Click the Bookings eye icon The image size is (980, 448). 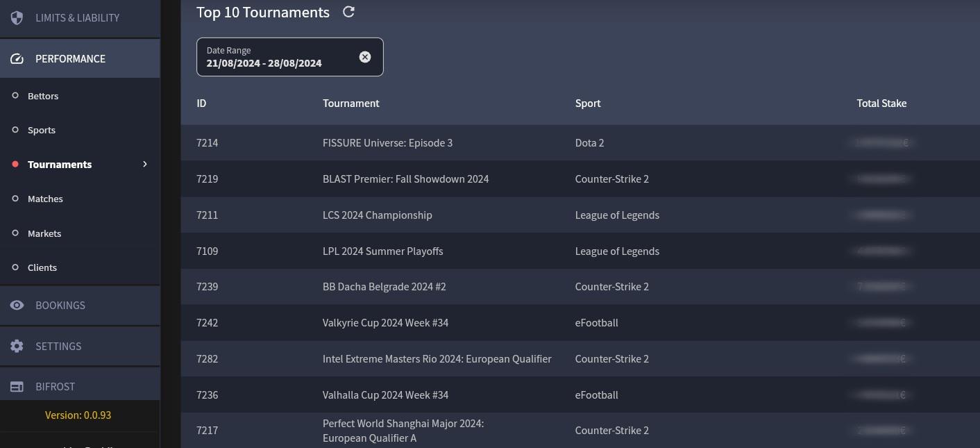coord(17,306)
